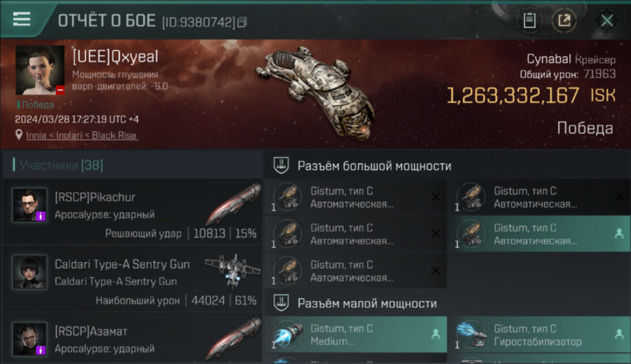Open Pikachur's pilot portrait
Image resolution: width=631 pixels, height=364 pixels.
[x=30, y=205]
